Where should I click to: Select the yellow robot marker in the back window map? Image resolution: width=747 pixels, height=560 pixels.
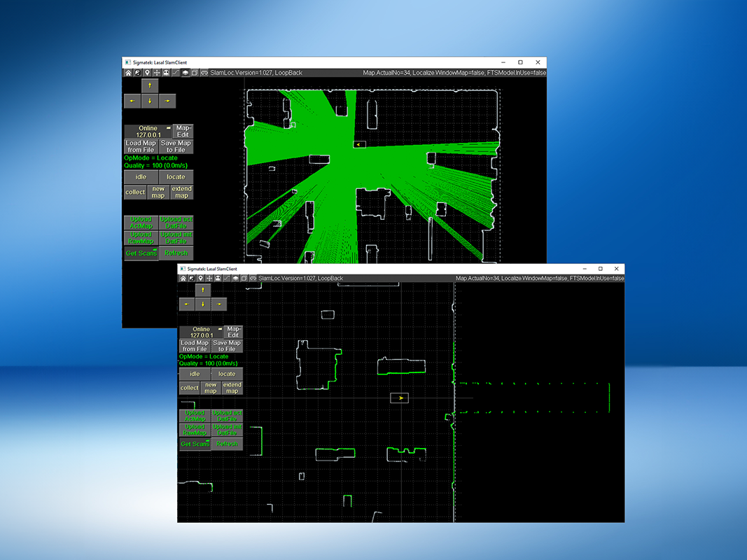pyautogui.click(x=359, y=144)
